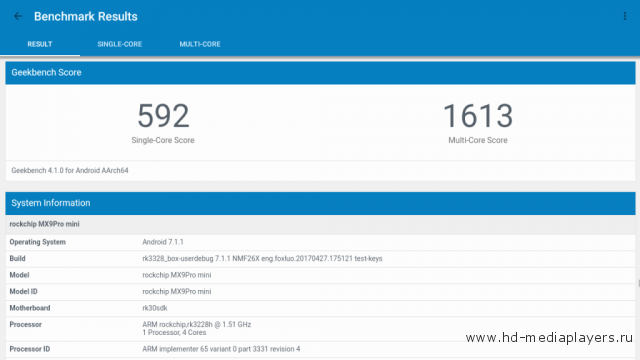Click the Model ID row
This screenshot has height=360, width=640.
tap(320, 292)
